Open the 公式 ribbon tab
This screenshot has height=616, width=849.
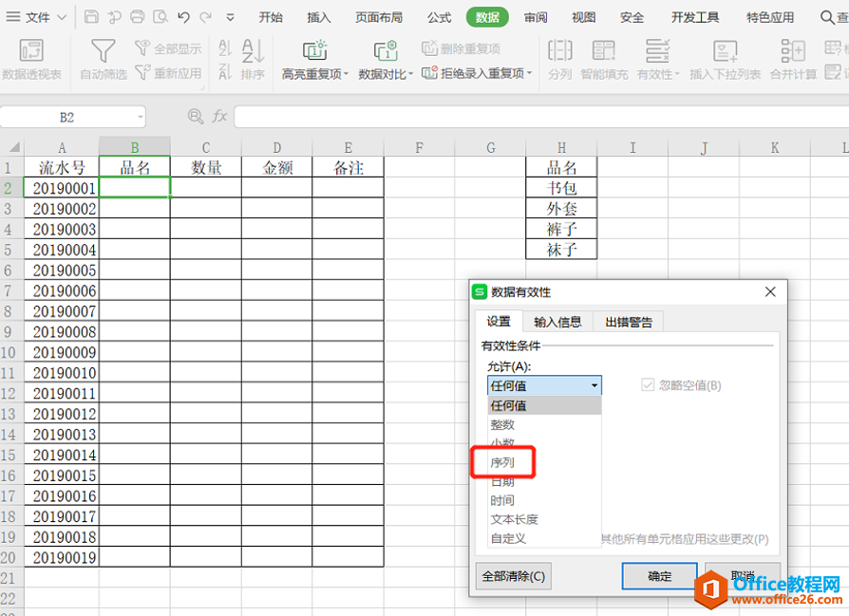439,17
